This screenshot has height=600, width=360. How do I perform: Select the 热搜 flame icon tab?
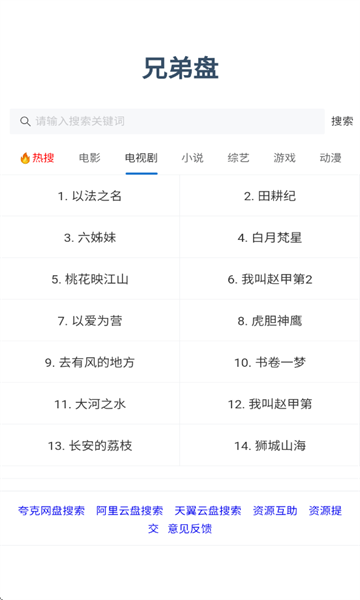click(x=37, y=158)
